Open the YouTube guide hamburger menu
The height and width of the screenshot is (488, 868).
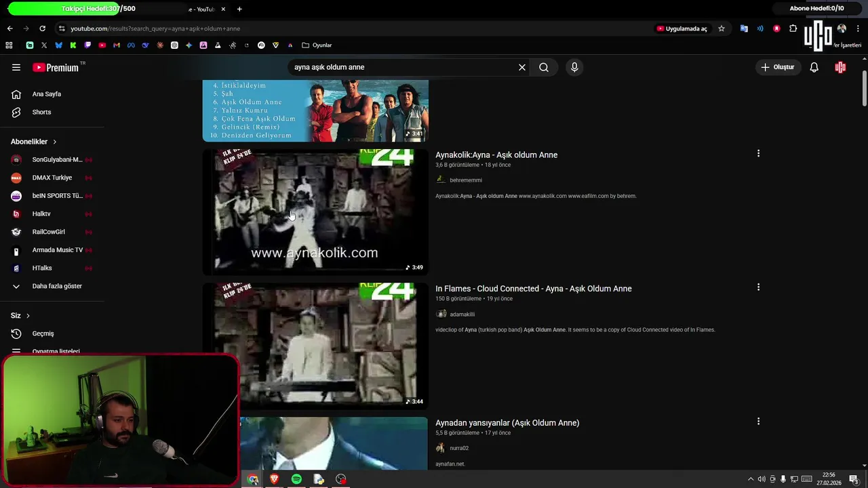pyautogui.click(x=16, y=67)
